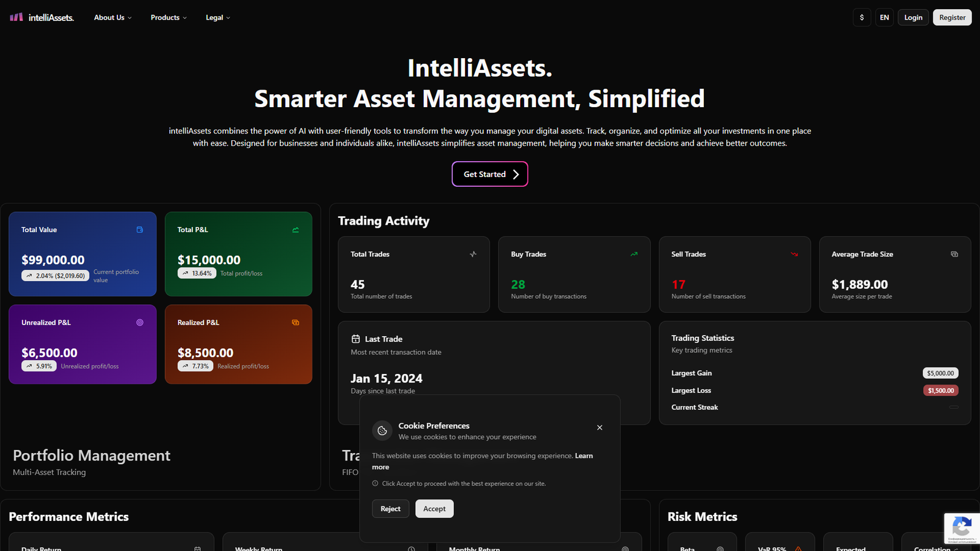
Task: Open the About Us dropdown menu
Action: [113, 17]
